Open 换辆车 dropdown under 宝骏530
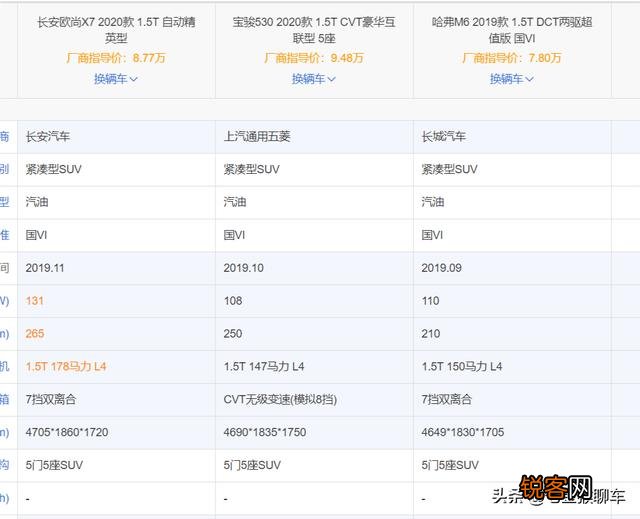 [x=313, y=79]
